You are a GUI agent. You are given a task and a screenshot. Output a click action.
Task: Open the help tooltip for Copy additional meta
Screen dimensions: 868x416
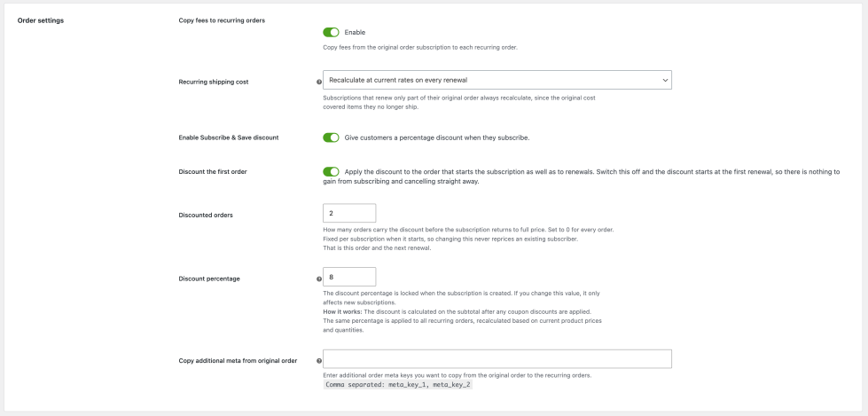(319, 361)
